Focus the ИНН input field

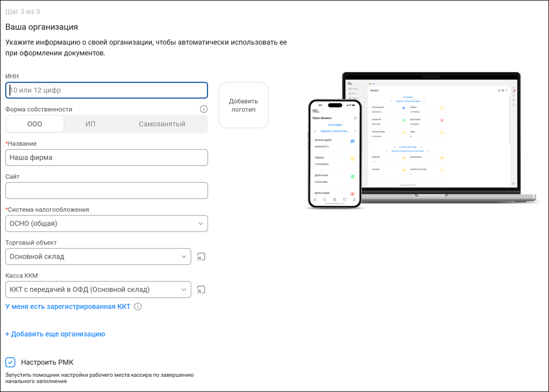pyautogui.click(x=107, y=90)
